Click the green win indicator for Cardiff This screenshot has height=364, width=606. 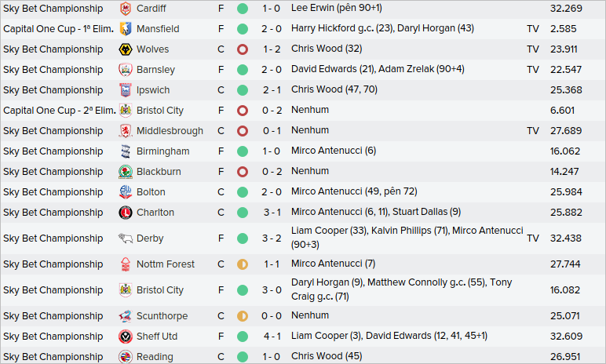click(x=243, y=9)
